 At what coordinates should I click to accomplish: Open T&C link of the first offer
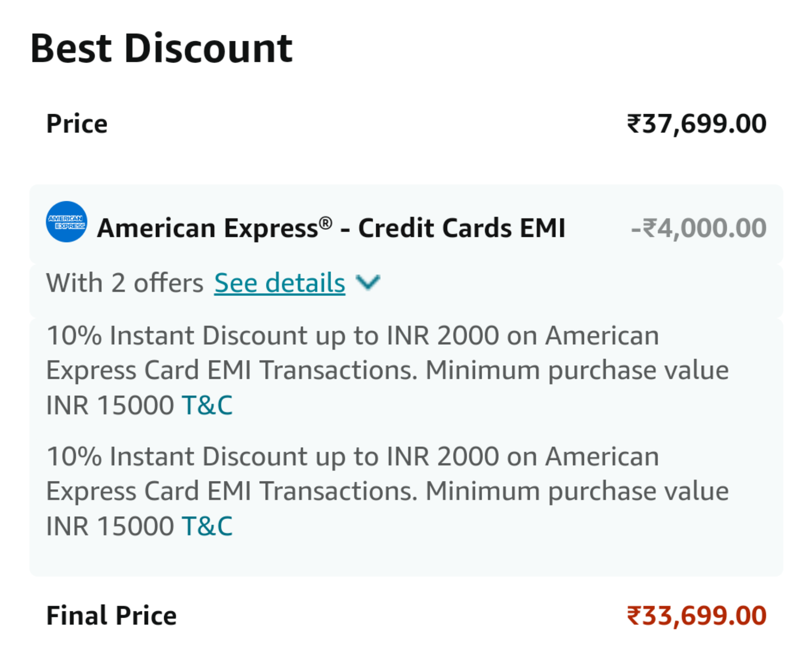tap(207, 405)
